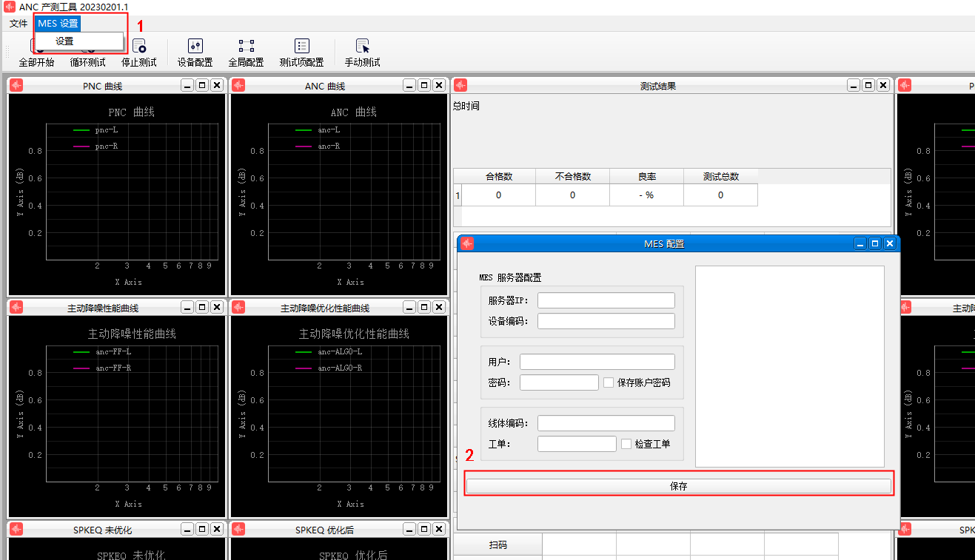975x560 pixels.
Task: Click the 设备编码 input field
Action: (x=606, y=321)
